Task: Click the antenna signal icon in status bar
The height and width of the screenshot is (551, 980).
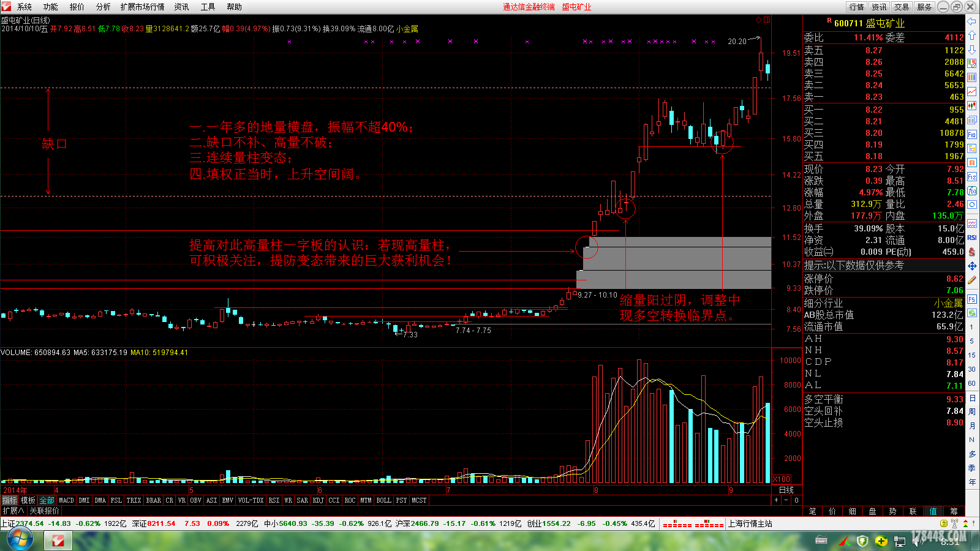Action: (x=954, y=523)
